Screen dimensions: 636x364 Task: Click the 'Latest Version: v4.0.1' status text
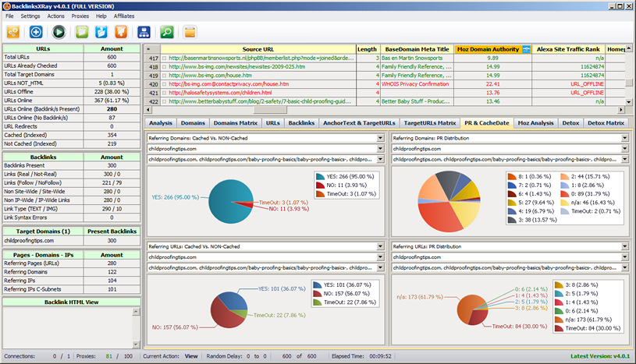[x=600, y=356]
